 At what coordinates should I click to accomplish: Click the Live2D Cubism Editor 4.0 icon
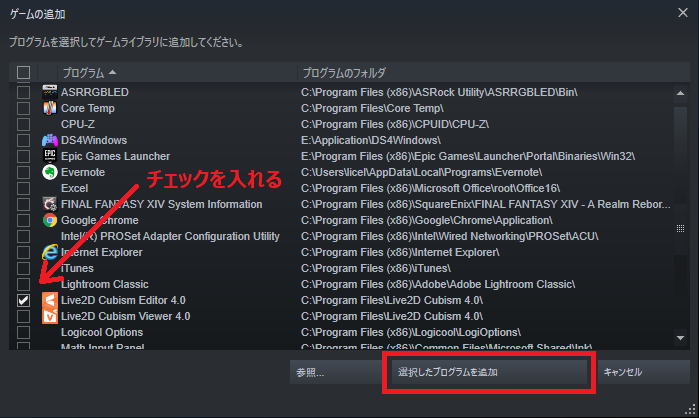tap(49, 300)
